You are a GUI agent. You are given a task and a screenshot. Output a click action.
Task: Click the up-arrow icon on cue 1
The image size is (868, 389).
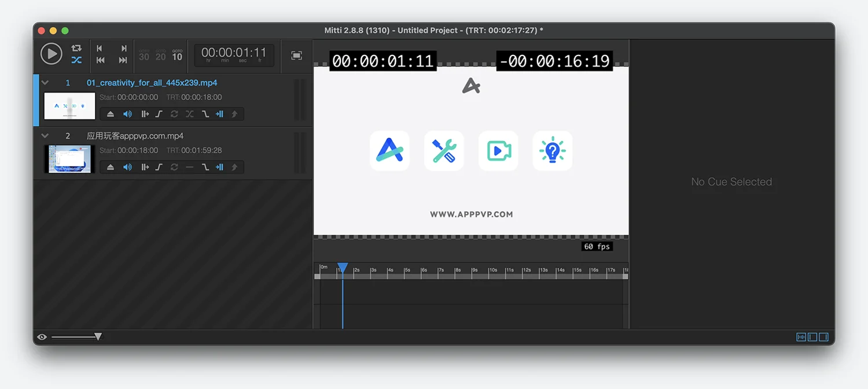pyautogui.click(x=234, y=114)
